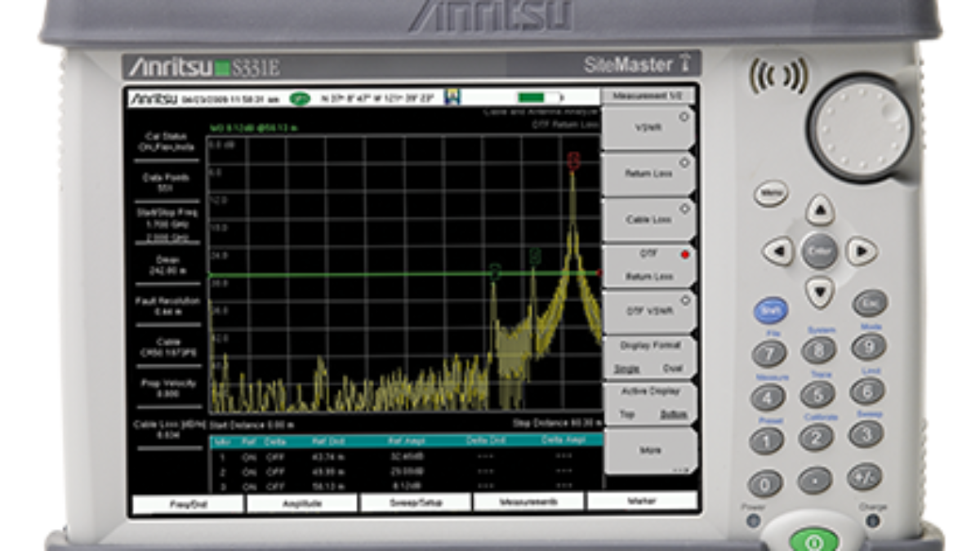Click the green limit line
Viewport: 980px width, 551px height.
click(403, 274)
